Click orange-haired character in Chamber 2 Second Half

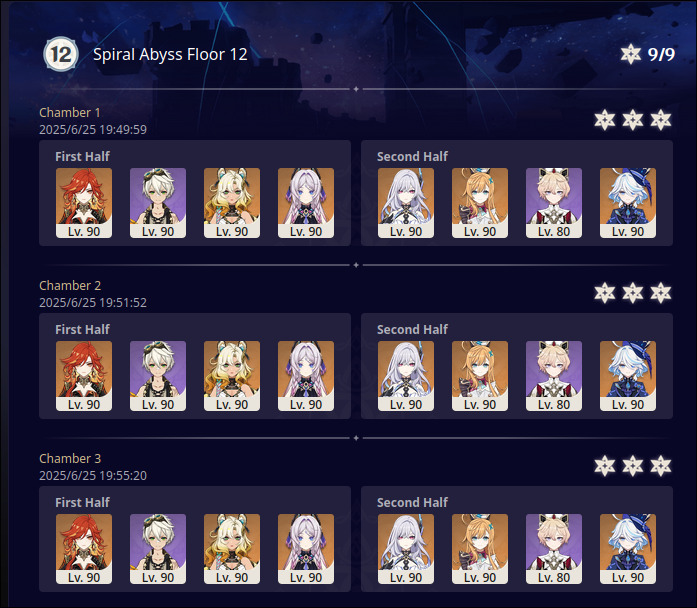[480, 376]
